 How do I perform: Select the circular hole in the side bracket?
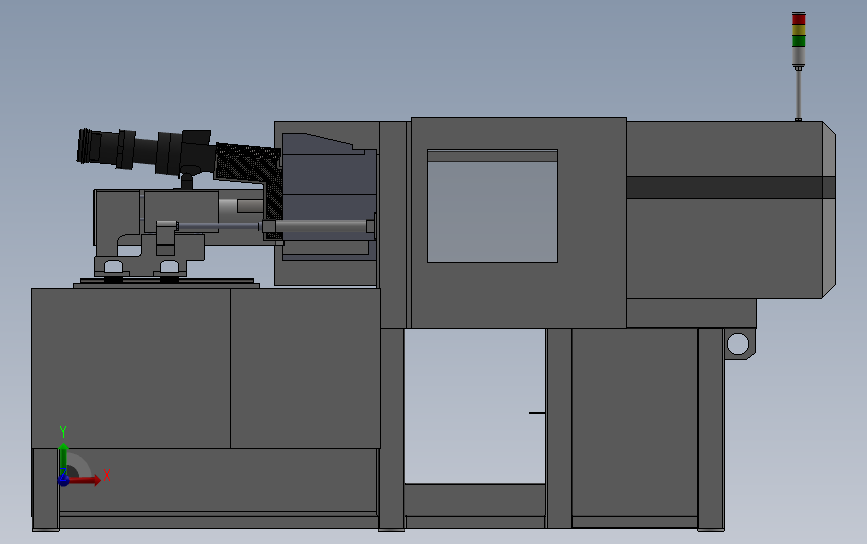coord(738,344)
